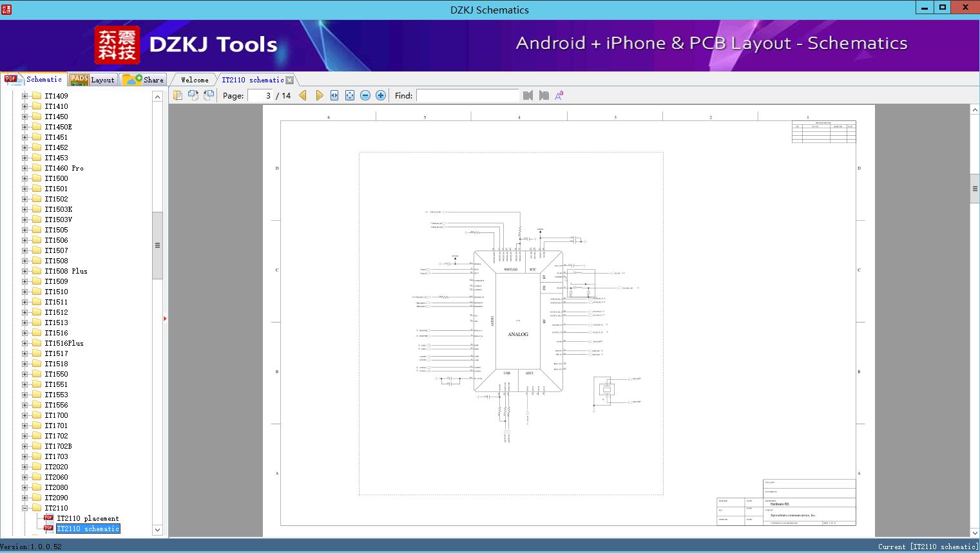This screenshot has width=980, height=553.
Task: Zoom in using the plus magnifier icon
Action: point(380,95)
